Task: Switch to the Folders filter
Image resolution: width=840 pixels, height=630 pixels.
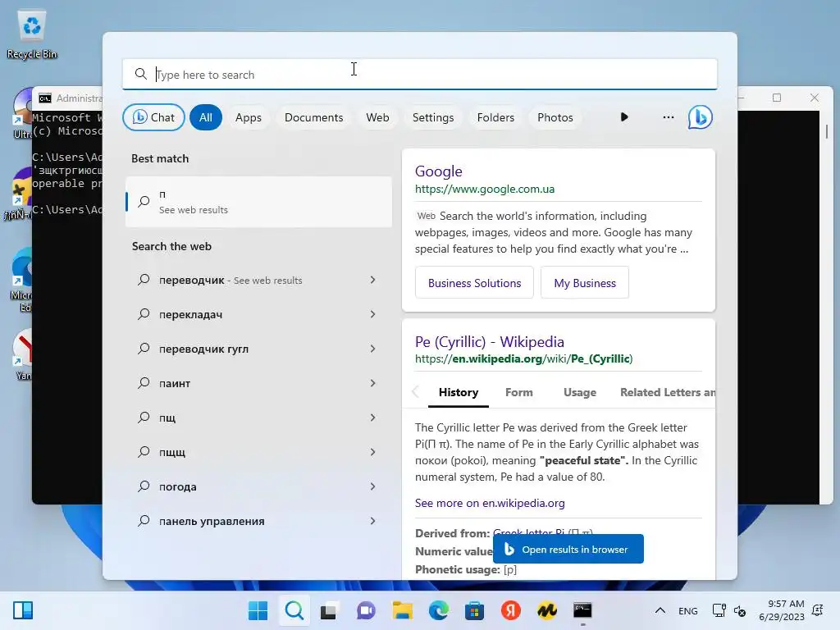Action: coord(495,117)
